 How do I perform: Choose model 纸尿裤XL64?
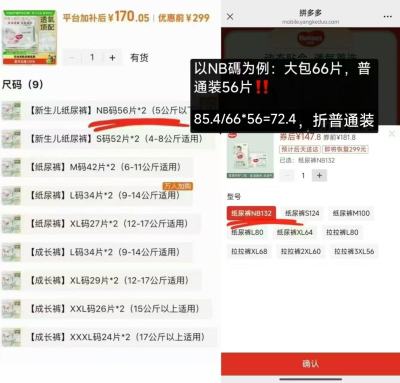pos(295,232)
